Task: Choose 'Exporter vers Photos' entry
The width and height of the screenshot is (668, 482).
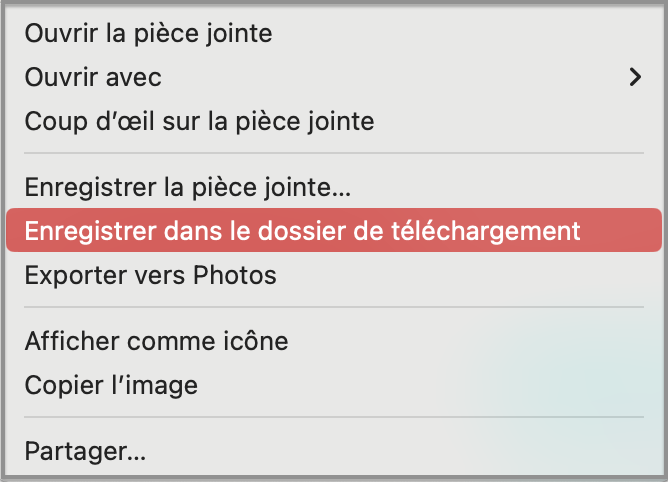Action: 150,274
